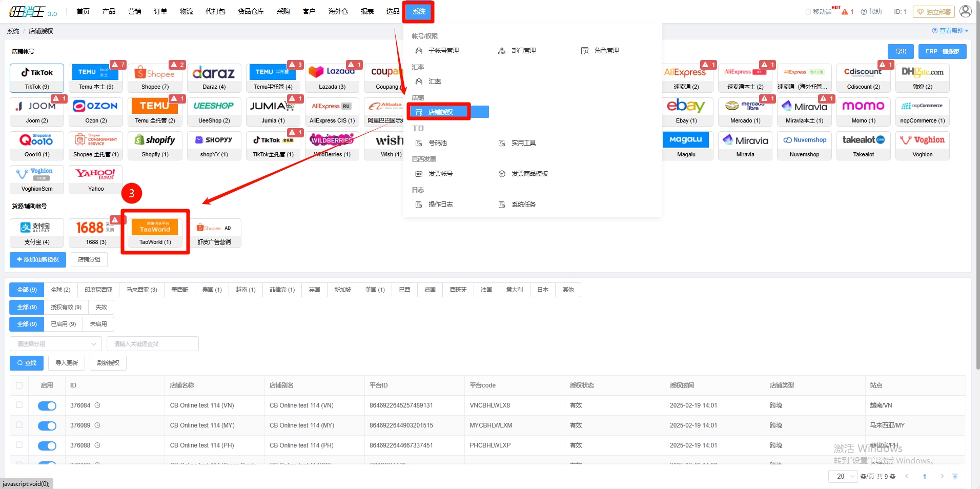Click the 添加/更新授权 button

[x=38, y=260]
